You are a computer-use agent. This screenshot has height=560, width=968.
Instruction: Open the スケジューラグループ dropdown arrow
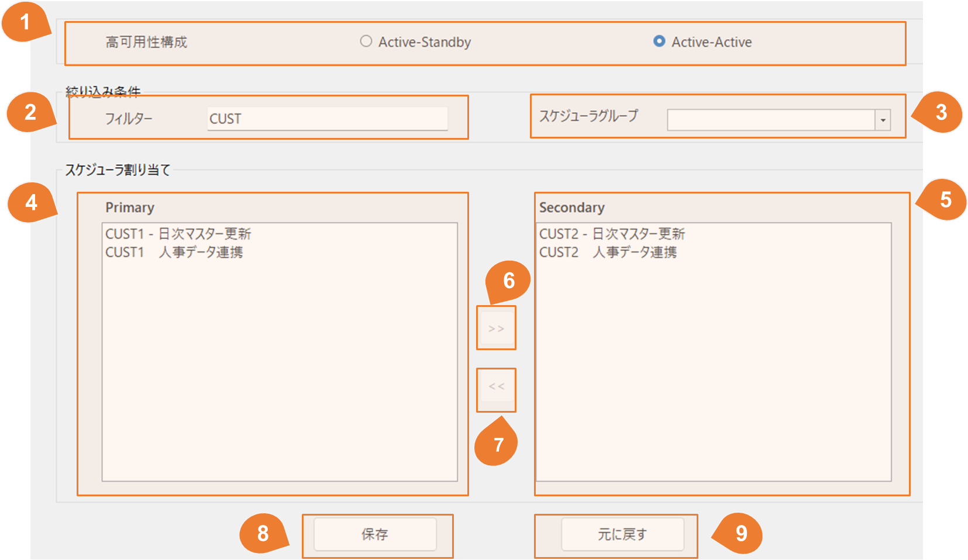883,120
